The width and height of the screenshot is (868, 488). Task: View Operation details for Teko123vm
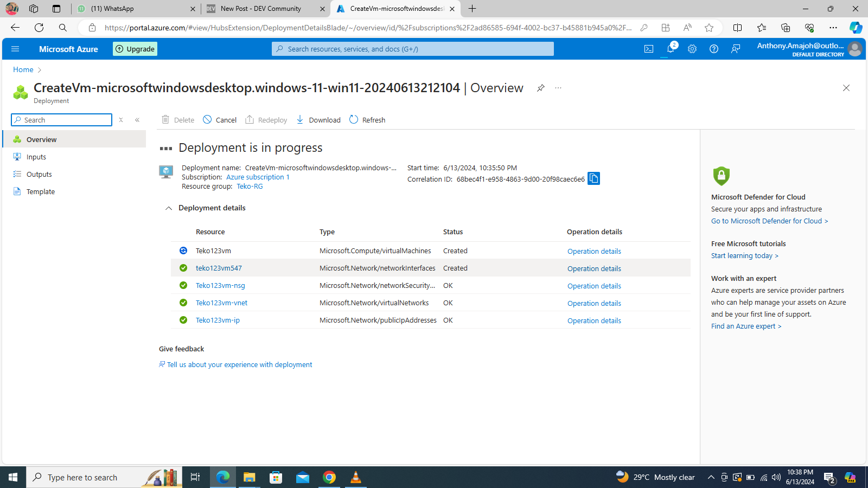click(594, 251)
